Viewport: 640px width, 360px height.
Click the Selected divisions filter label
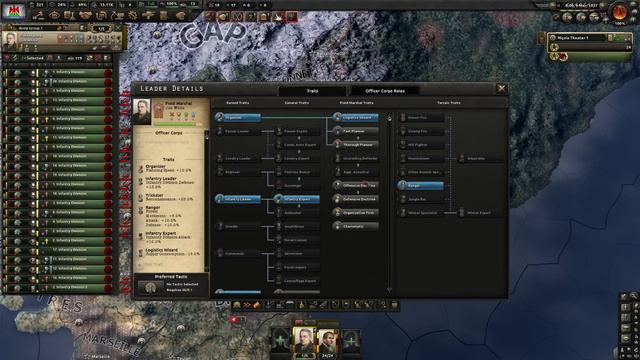point(34,58)
